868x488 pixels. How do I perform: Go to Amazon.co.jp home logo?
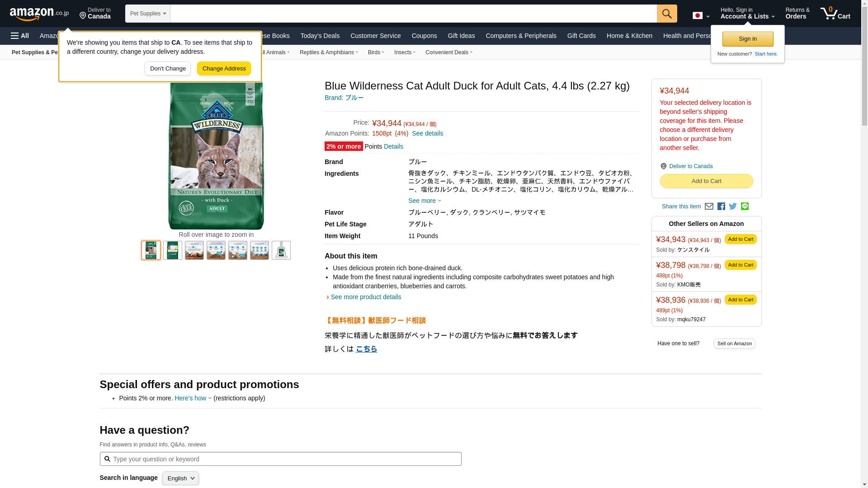(39, 14)
